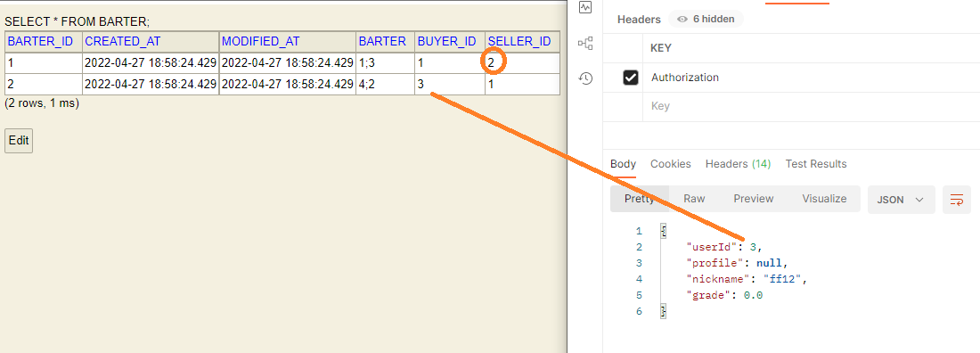Open the response Headers (14) tab

[x=739, y=164]
